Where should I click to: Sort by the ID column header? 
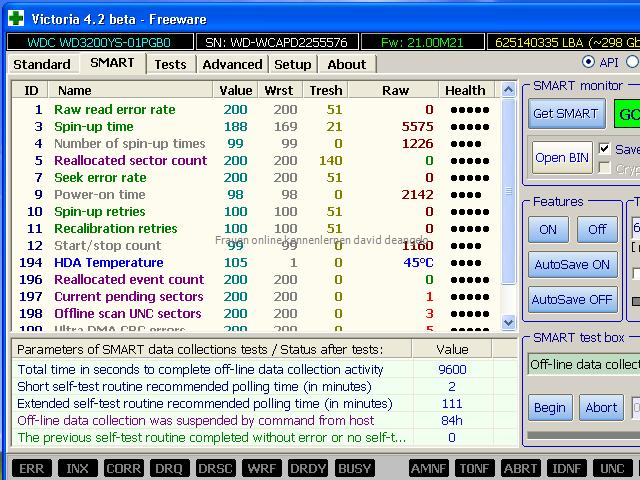31,90
